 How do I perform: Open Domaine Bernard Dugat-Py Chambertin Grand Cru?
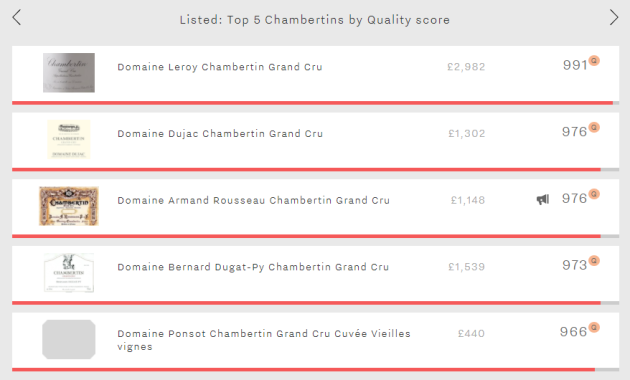253,267
